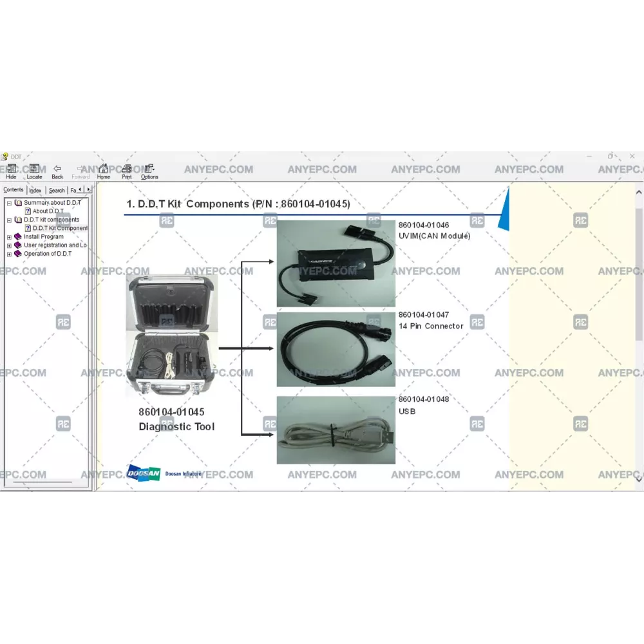
Task: Click the Locate toolbar icon
Action: 34,171
